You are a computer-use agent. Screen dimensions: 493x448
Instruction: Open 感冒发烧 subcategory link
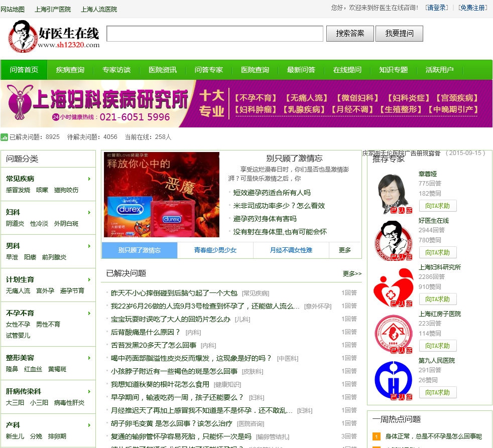tap(18, 190)
